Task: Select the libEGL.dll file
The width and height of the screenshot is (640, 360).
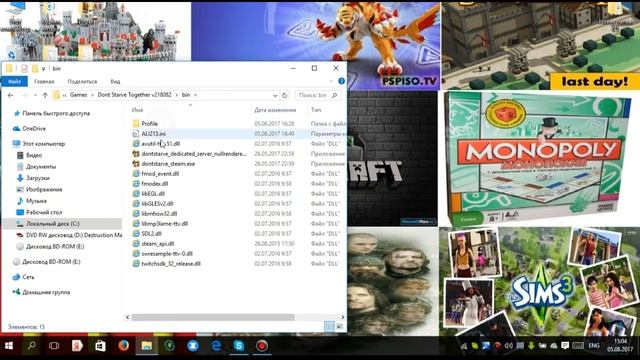Action: pyautogui.click(x=153, y=194)
